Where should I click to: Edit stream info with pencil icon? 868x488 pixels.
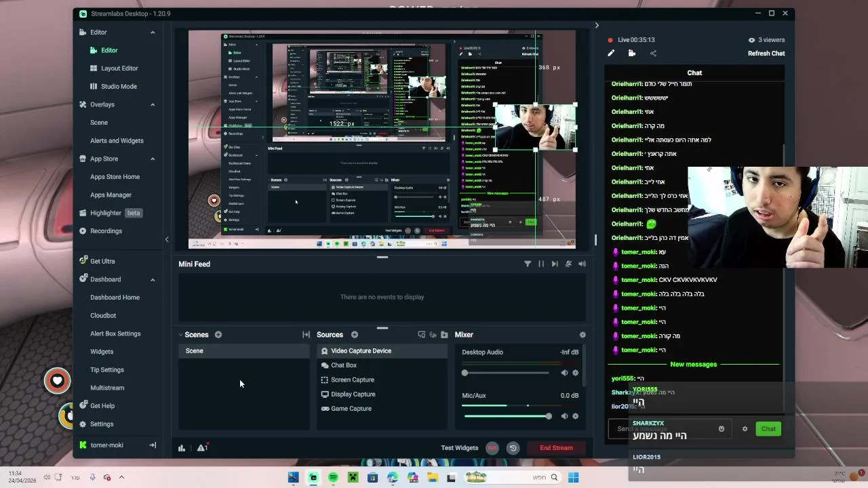click(x=611, y=54)
